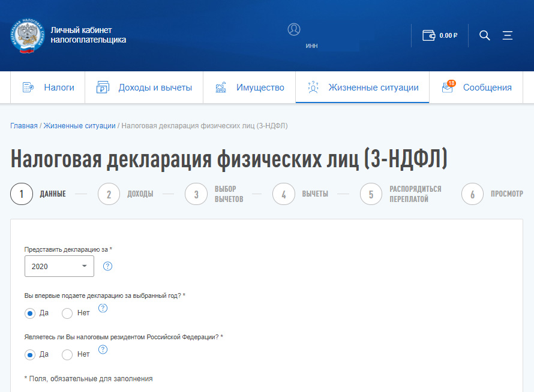The height and width of the screenshot is (392, 534).
Task: Click the Сообщения envelope icon with badge
Action: tap(448, 87)
